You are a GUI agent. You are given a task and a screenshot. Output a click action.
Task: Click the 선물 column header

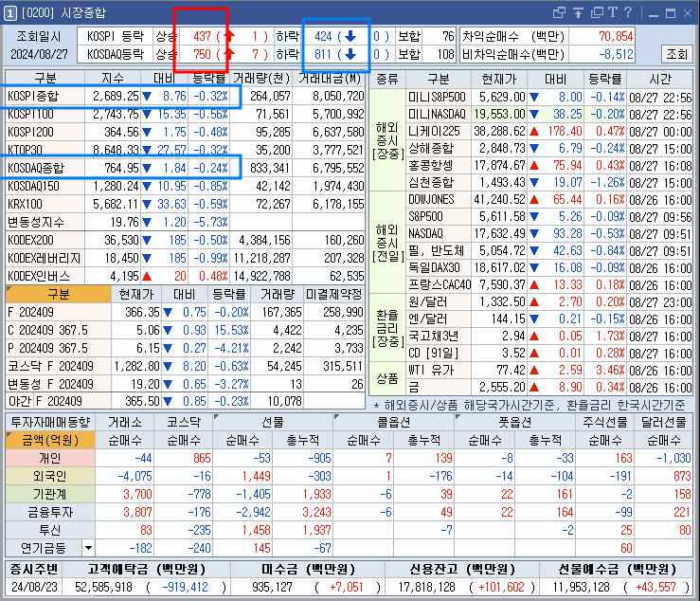(273, 422)
